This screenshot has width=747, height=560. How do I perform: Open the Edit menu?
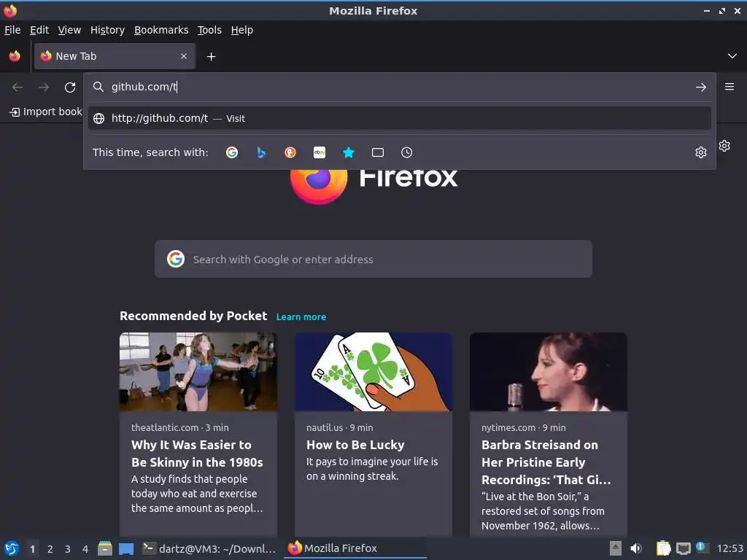tap(39, 30)
